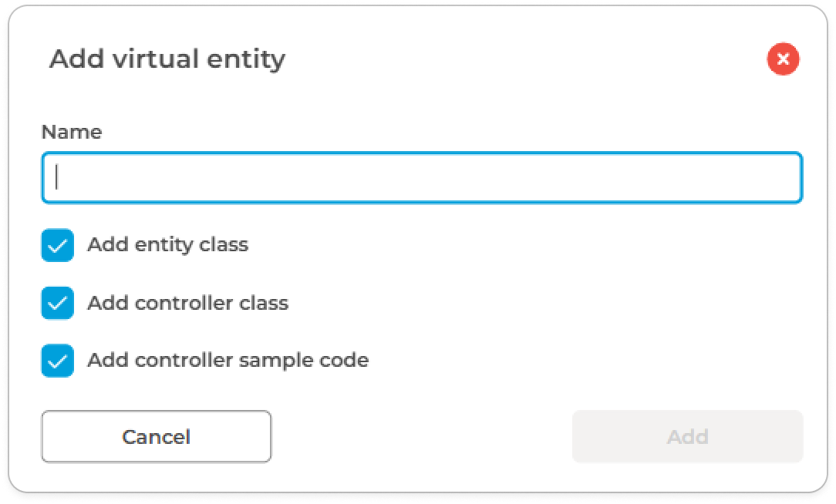Viewport: 836px width, 504px height.
Task: Dismiss the dialog using Cancel
Action: pyautogui.click(x=156, y=437)
